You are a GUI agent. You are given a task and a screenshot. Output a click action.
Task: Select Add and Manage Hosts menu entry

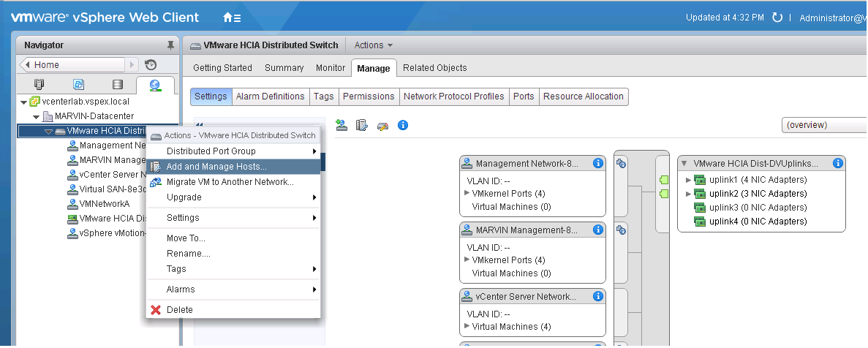(x=216, y=167)
